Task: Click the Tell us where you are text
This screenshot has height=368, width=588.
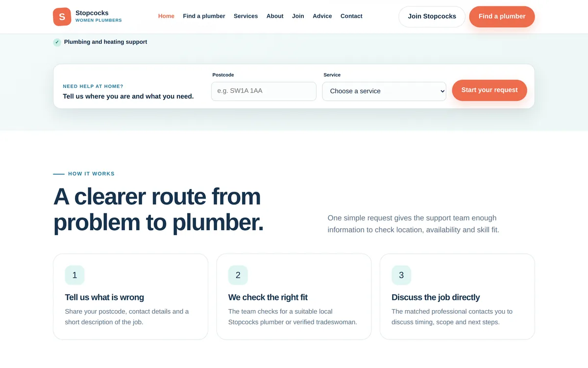Action: point(128,96)
